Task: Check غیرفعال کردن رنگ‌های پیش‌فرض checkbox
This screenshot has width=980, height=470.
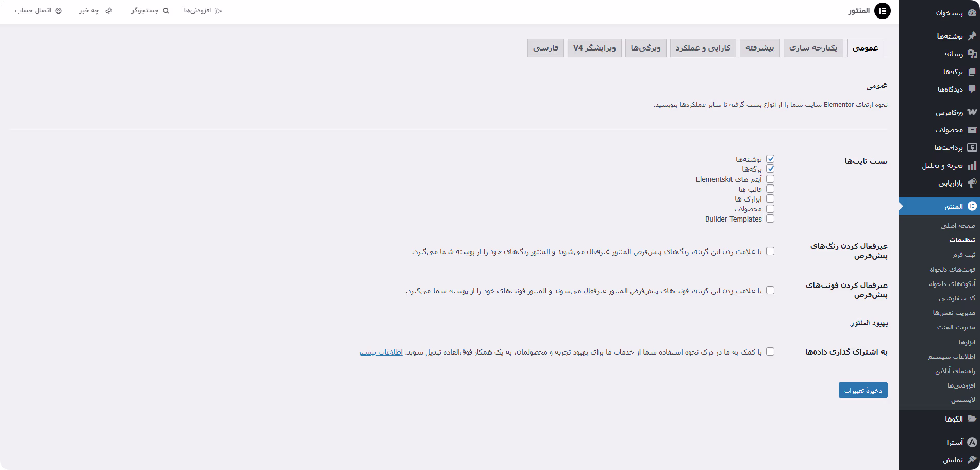Action: [770, 251]
